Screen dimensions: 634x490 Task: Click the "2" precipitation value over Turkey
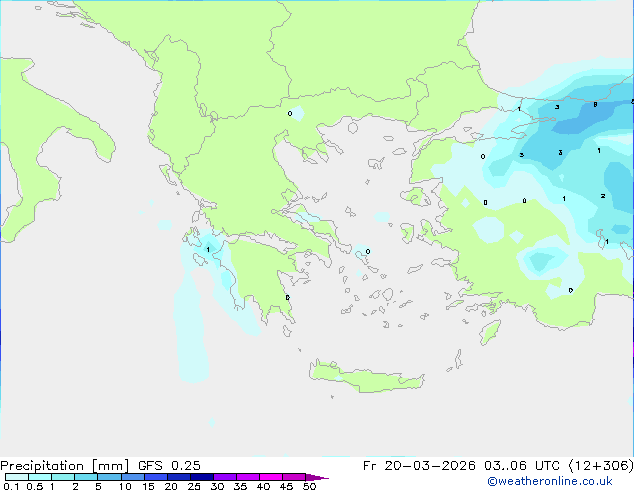tap(602, 196)
